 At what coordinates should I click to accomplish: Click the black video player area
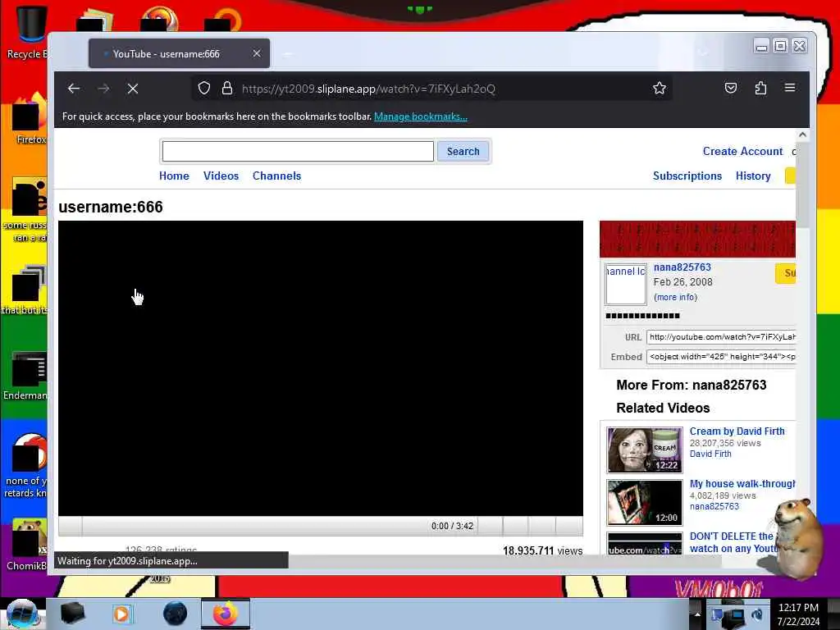(x=321, y=368)
